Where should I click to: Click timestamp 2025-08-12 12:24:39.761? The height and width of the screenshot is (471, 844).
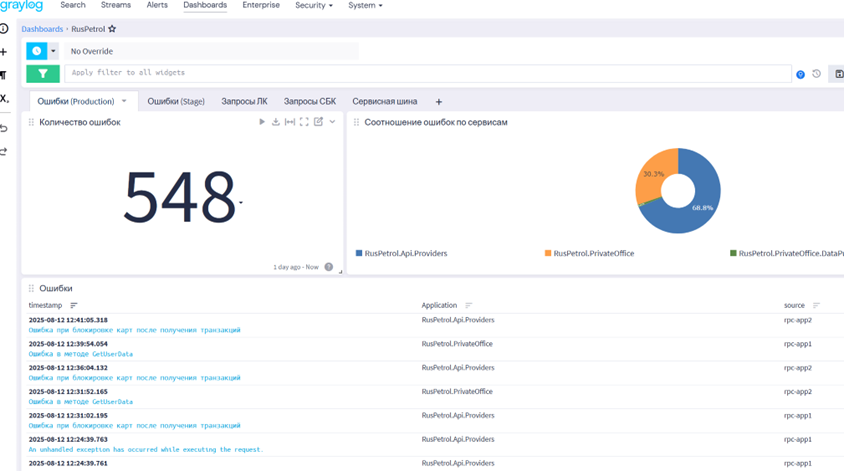point(68,463)
